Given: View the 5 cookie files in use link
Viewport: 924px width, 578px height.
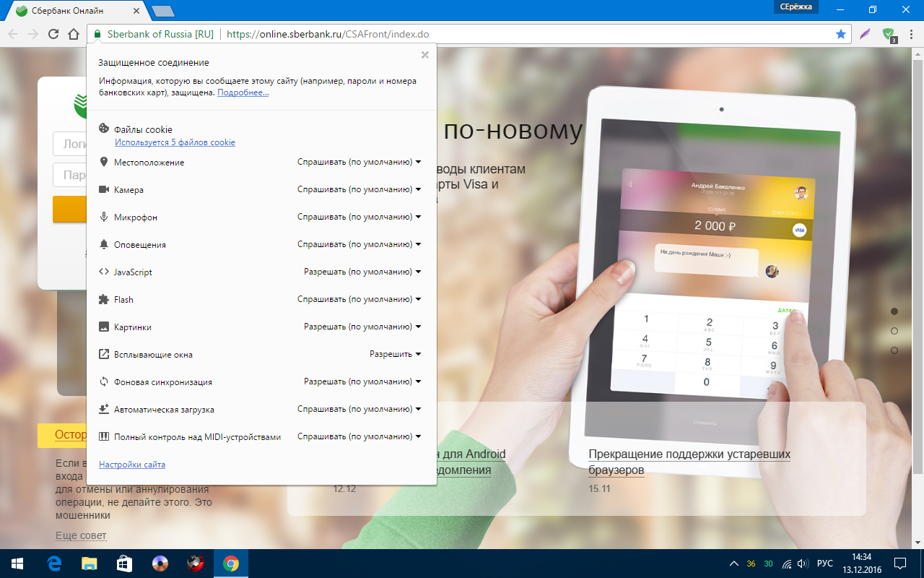Looking at the screenshot, I should tap(175, 142).
